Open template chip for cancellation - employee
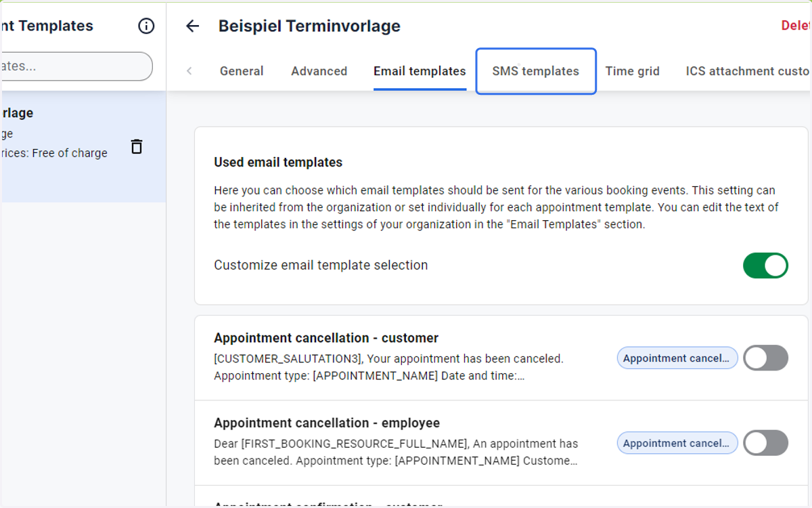This screenshot has width=812, height=508. [x=677, y=443]
